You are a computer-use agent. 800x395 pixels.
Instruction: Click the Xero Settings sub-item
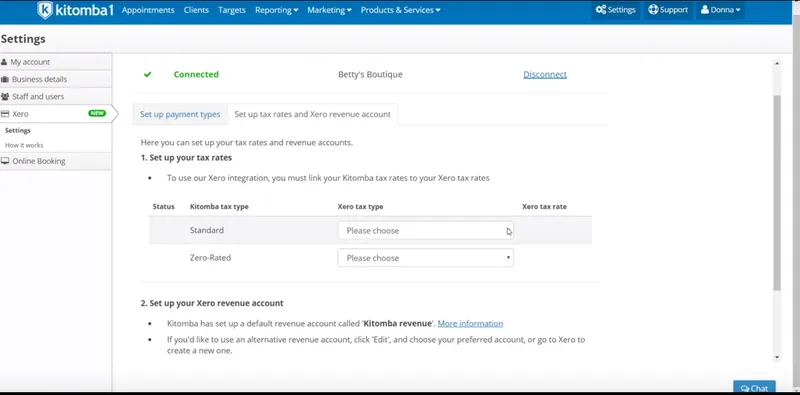coord(18,131)
